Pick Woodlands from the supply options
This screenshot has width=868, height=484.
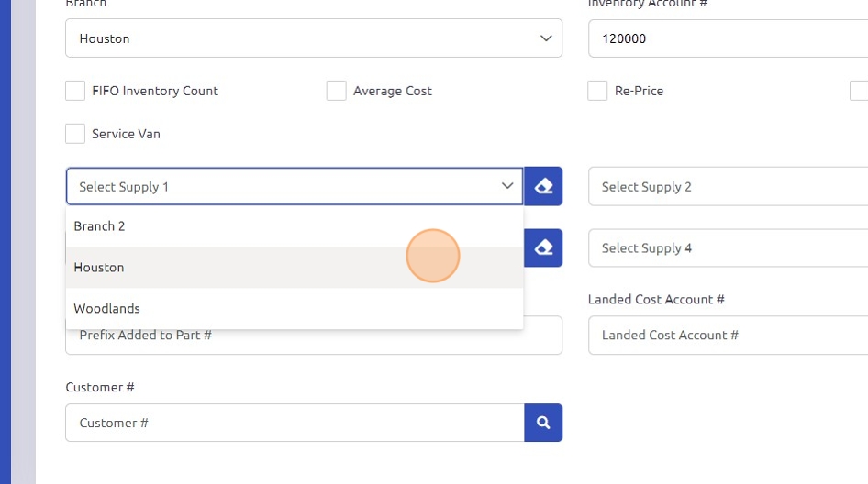coord(107,309)
